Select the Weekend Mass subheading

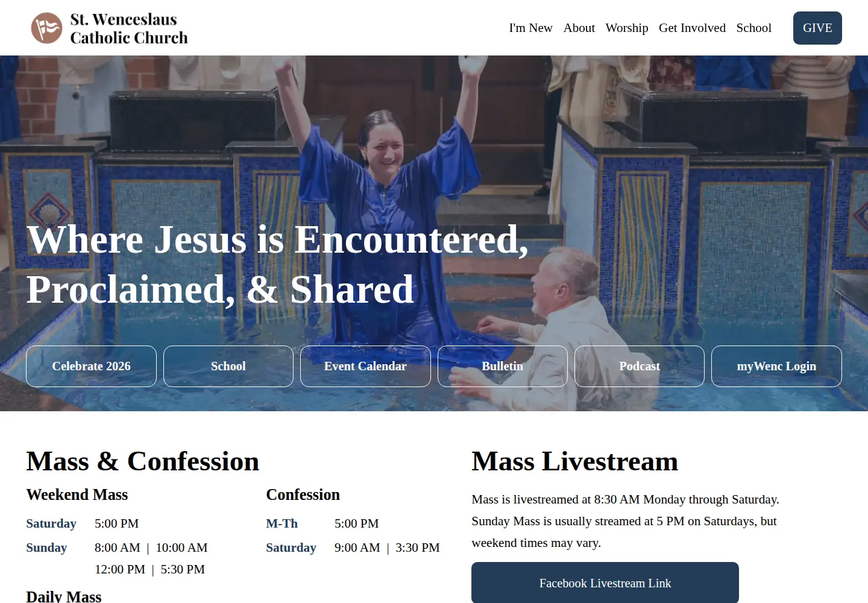point(77,494)
